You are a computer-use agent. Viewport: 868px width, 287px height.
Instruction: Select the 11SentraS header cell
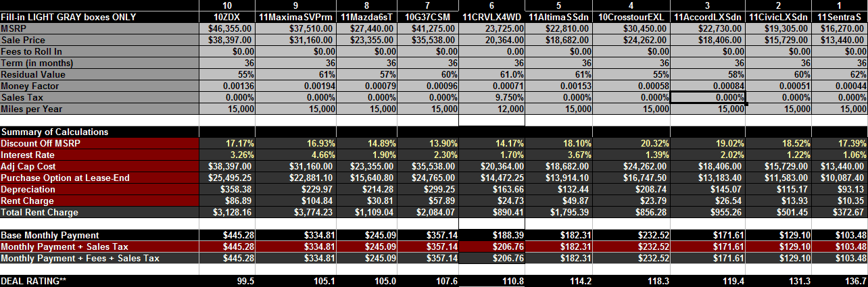(x=839, y=17)
